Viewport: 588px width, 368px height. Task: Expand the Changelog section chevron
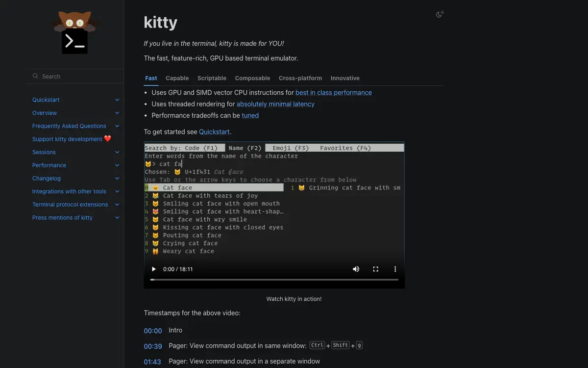pyautogui.click(x=117, y=178)
